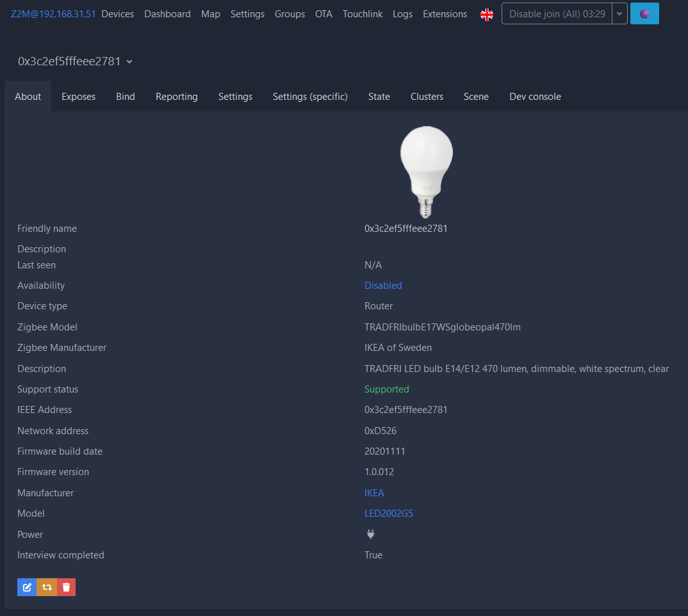Open the LED2002G5 model link
Image resolution: width=688 pixels, height=616 pixels.
[x=389, y=514]
